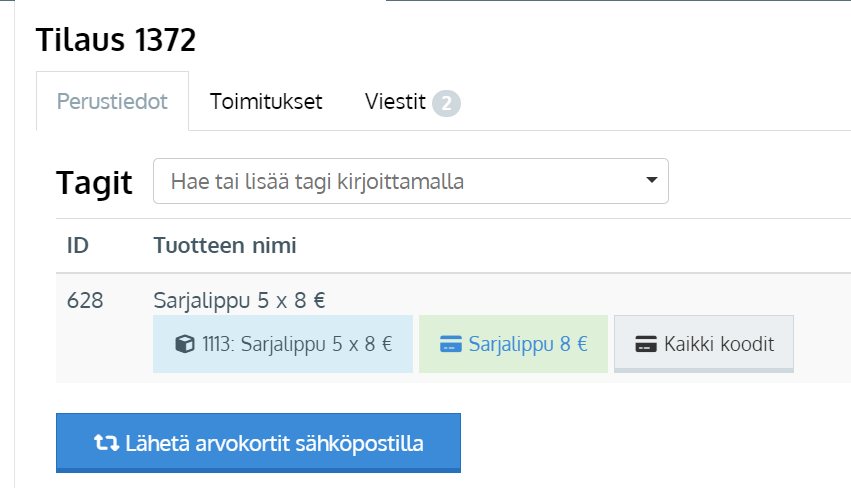Click the blue card icon before Sarjalippu 8 €

[x=450, y=344]
